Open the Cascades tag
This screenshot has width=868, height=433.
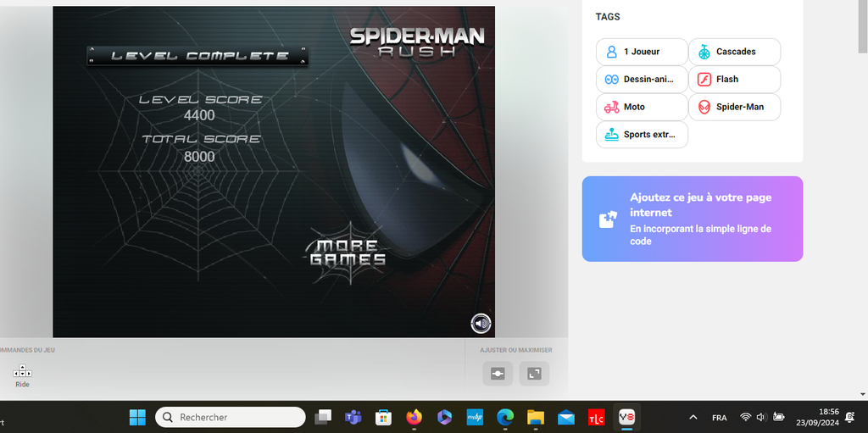(x=735, y=52)
